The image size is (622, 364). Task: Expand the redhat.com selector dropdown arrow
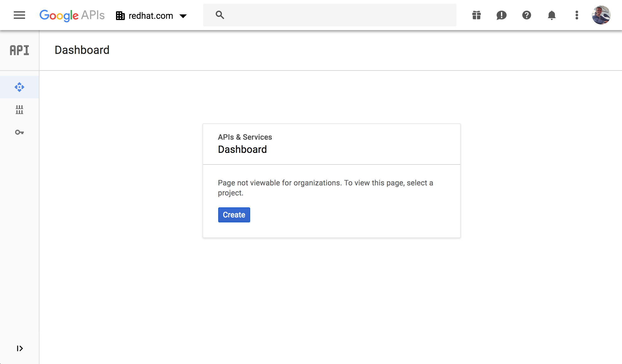point(183,16)
